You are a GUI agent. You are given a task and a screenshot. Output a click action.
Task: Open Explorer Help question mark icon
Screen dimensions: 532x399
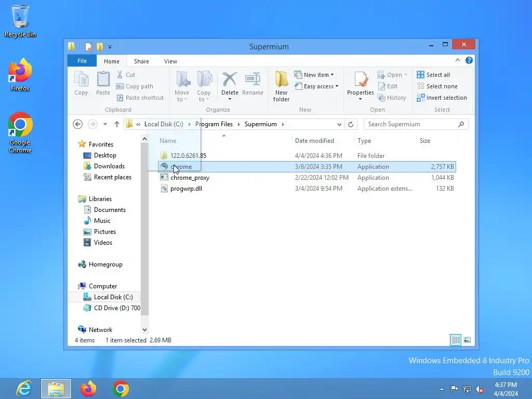pos(469,60)
